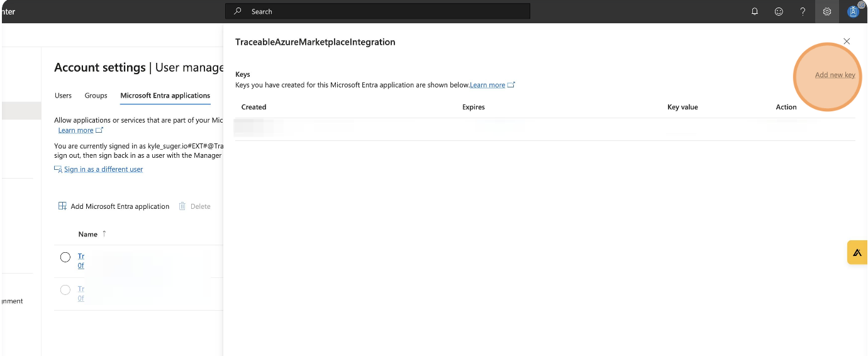Viewport: 868px width, 356px height.
Task: Click the sign-in icon before Sign in as a different user
Action: tap(58, 169)
